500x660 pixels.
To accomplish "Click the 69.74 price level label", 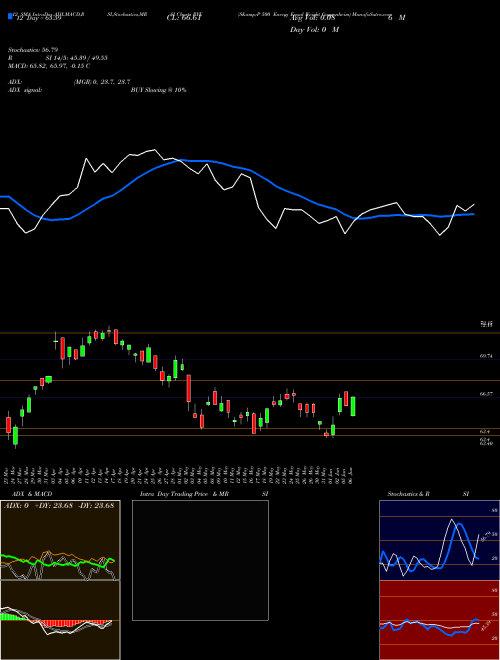I will click(486, 356).
